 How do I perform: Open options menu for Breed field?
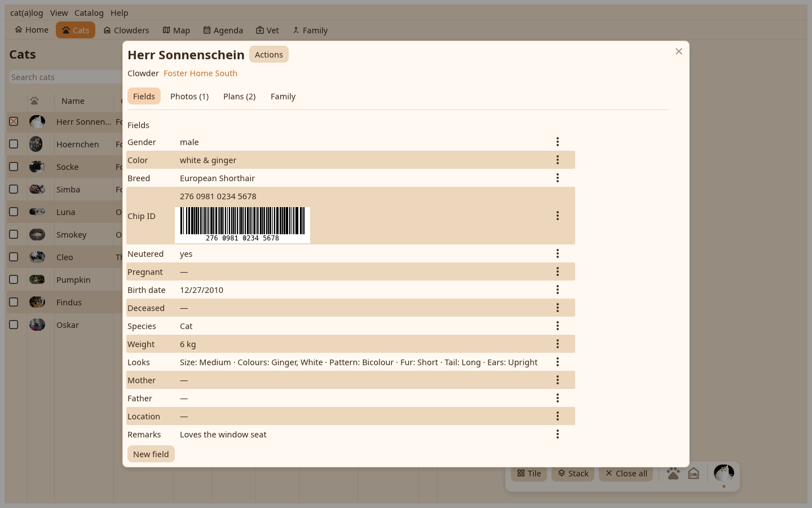tap(557, 178)
